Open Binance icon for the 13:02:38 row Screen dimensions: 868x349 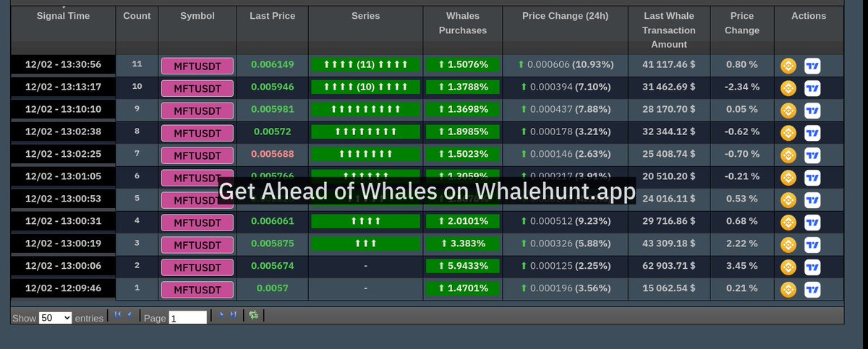(x=788, y=133)
